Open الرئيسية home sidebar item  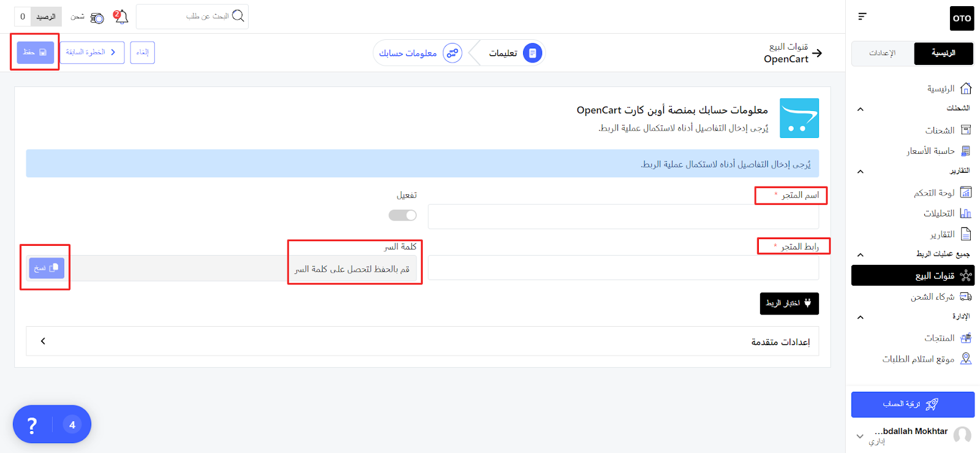click(x=949, y=88)
